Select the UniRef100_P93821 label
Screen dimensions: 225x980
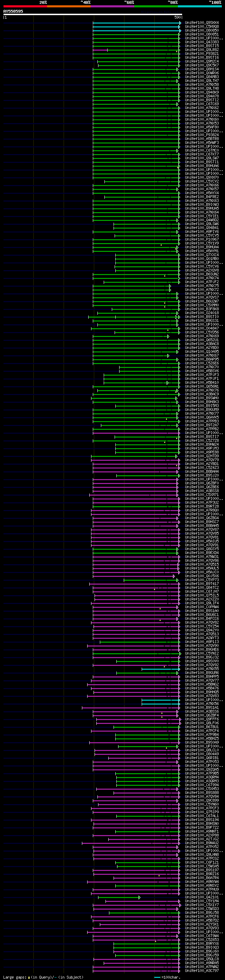point(202,53)
